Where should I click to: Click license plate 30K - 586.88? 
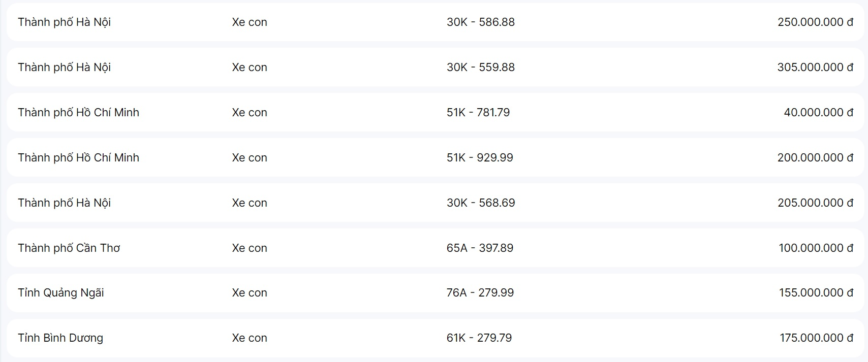(480, 22)
